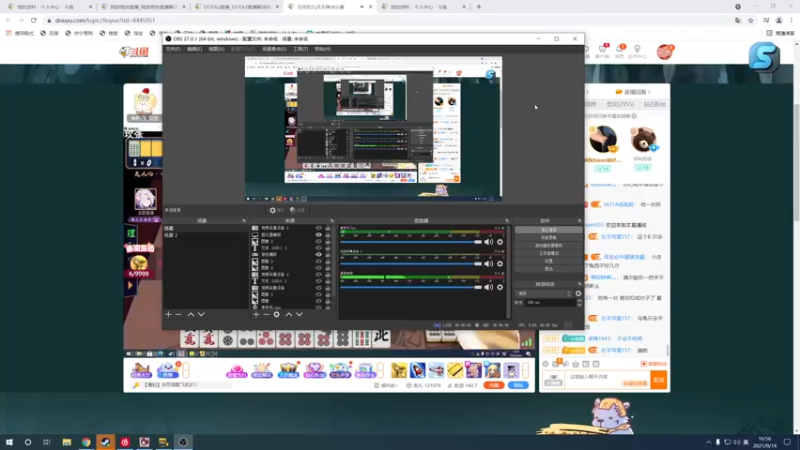Click volume slider of 麦克风/Aux channel
The image size is (800, 450).
point(411,242)
